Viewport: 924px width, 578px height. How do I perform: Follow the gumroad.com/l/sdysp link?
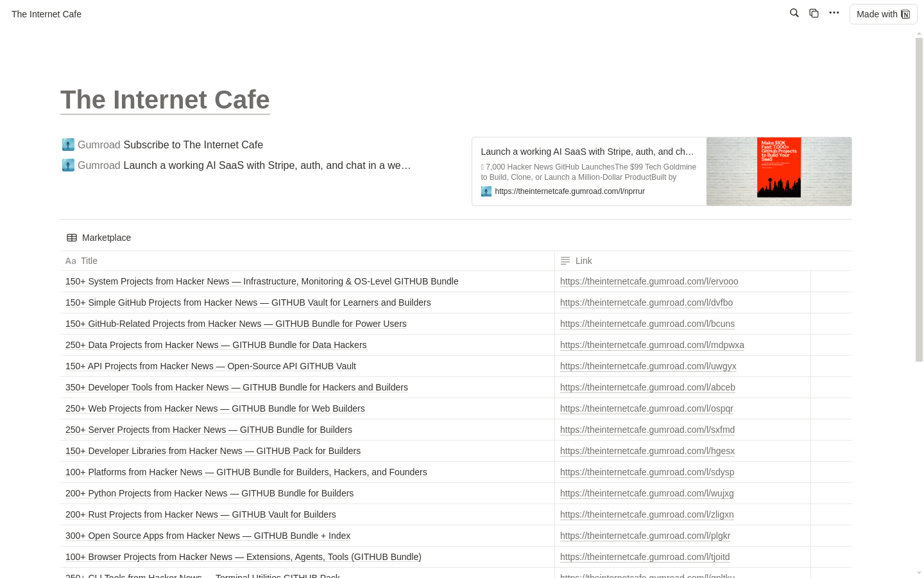coord(647,472)
